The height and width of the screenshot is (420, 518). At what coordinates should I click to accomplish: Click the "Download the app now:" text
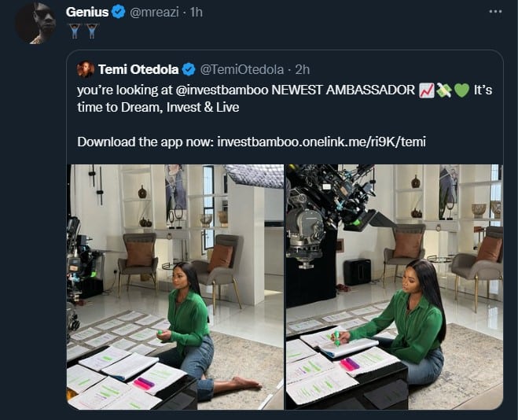point(145,142)
